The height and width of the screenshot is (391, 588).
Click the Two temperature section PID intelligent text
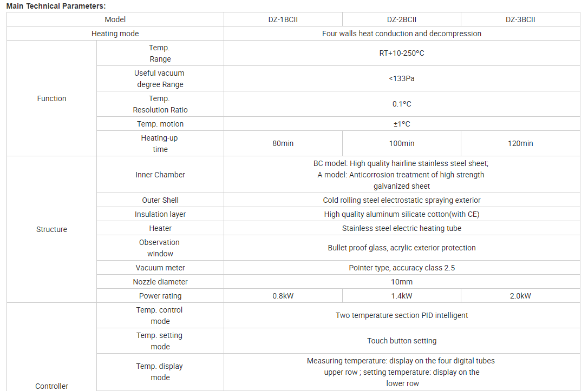(401, 315)
